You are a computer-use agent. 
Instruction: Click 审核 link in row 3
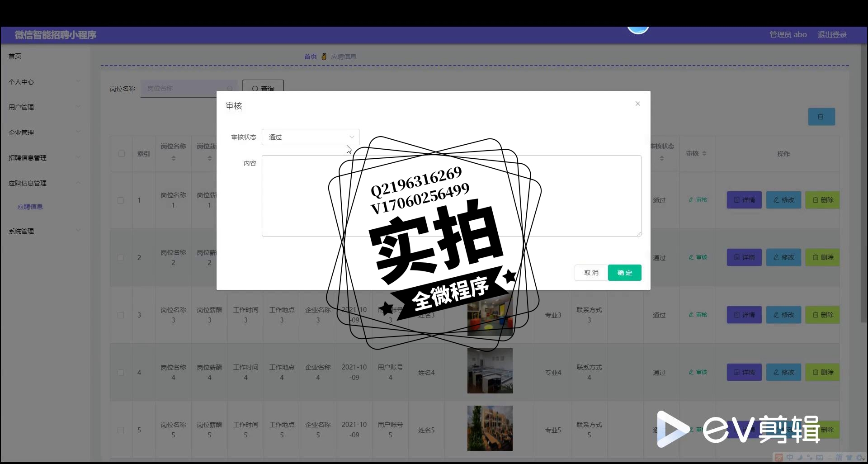click(698, 315)
